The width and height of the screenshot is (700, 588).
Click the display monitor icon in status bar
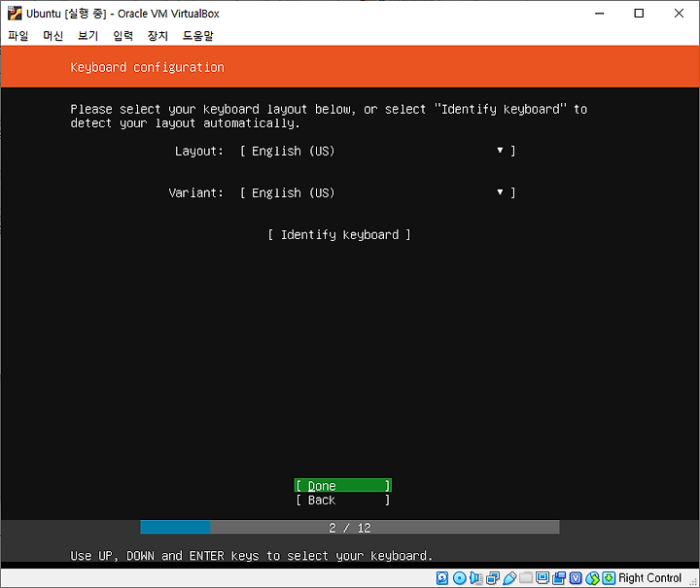click(542, 577)
